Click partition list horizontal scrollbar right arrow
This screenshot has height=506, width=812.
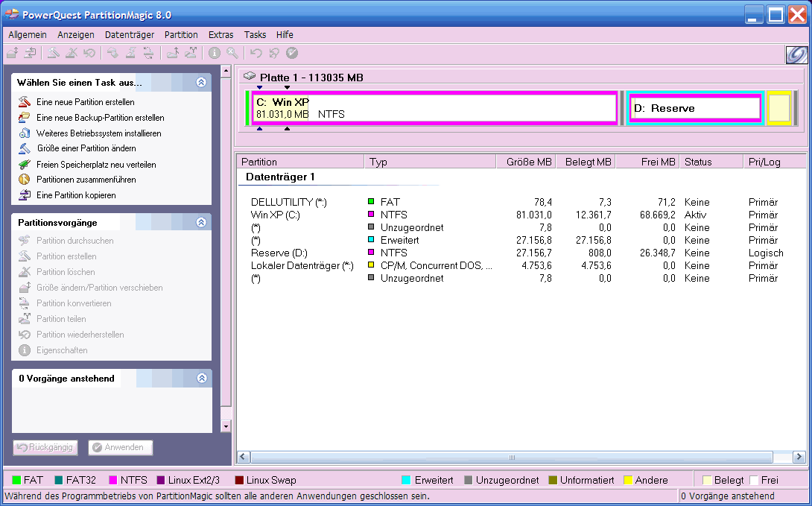799,457
